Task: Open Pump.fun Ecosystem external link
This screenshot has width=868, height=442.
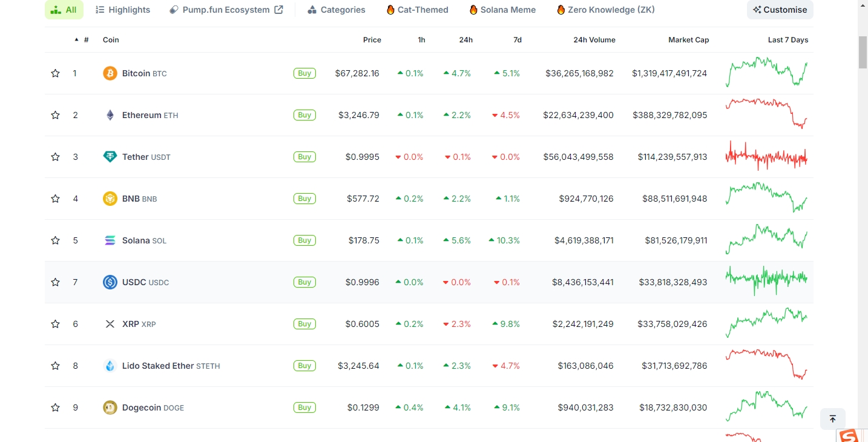Action: [226, 10]
